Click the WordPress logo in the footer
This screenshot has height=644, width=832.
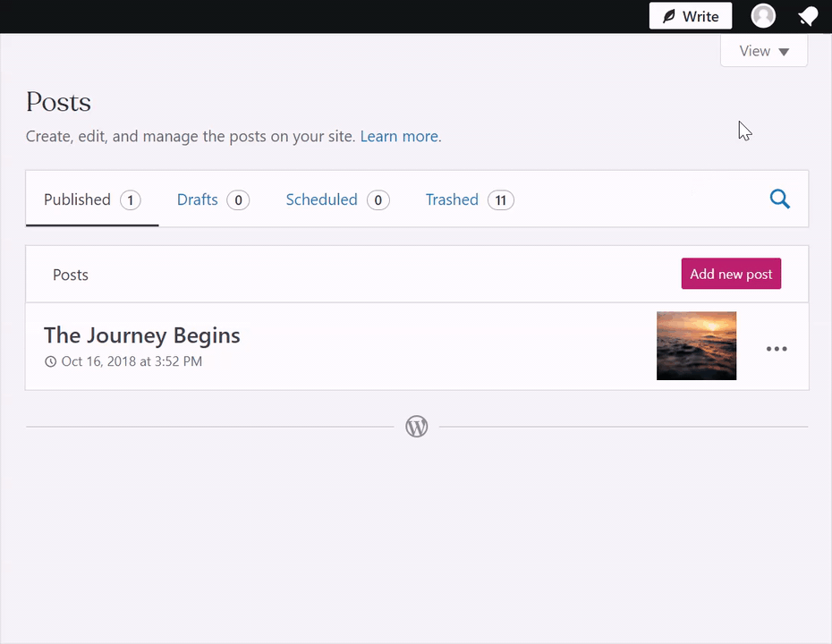(416, 426)
